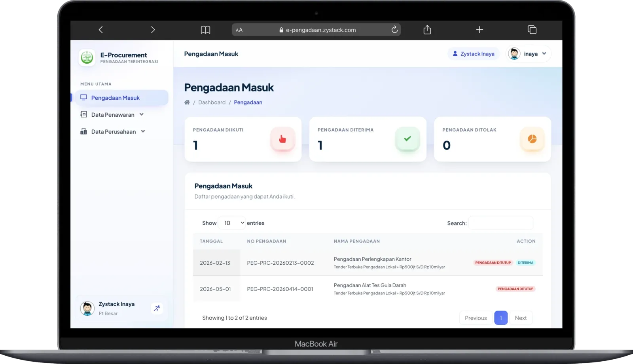This screenshot has width=633, height=364.
Task: Click the Dashboard breadcrumb link
Action: [x=212, y=102]
